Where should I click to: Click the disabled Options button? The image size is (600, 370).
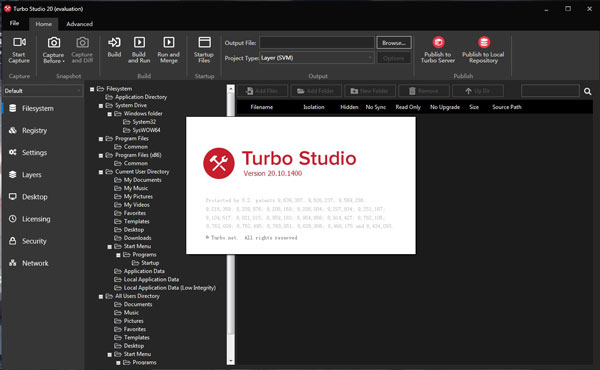[x=394, y=58]
